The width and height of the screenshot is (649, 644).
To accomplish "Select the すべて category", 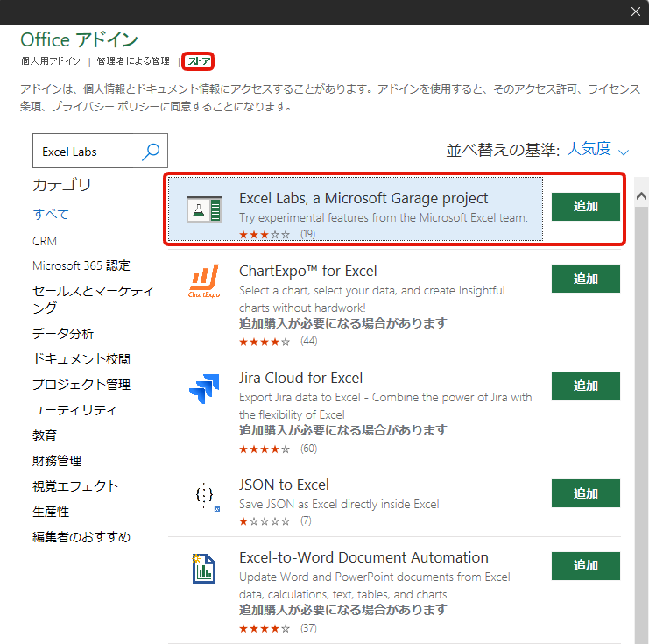I will coord(51,214).
